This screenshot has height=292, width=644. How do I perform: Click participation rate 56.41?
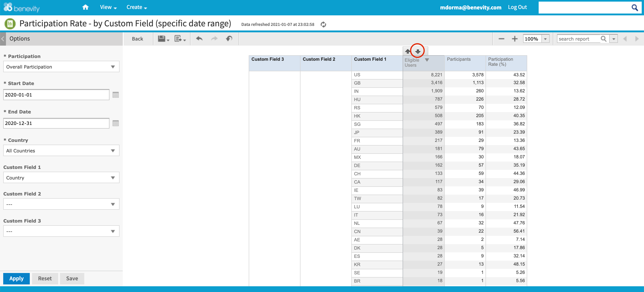[x=519, y=231]
